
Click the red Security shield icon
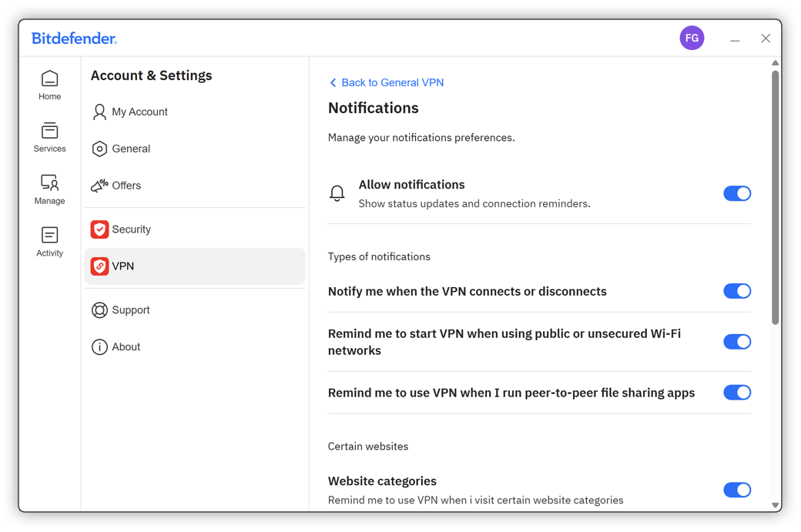coord(99,229)
